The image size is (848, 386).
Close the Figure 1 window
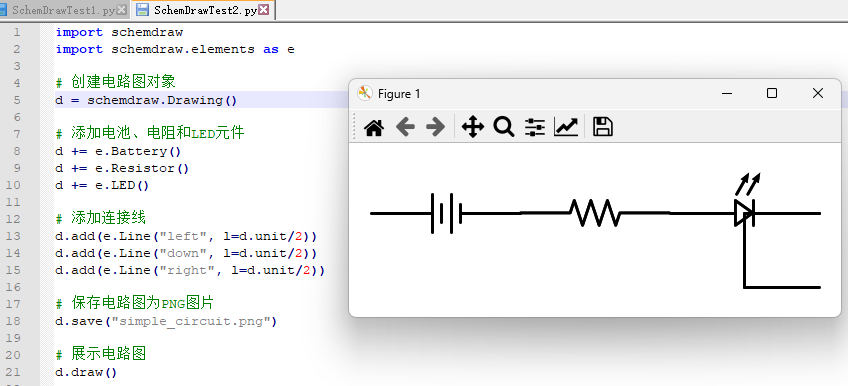click(x=818, y=94)
